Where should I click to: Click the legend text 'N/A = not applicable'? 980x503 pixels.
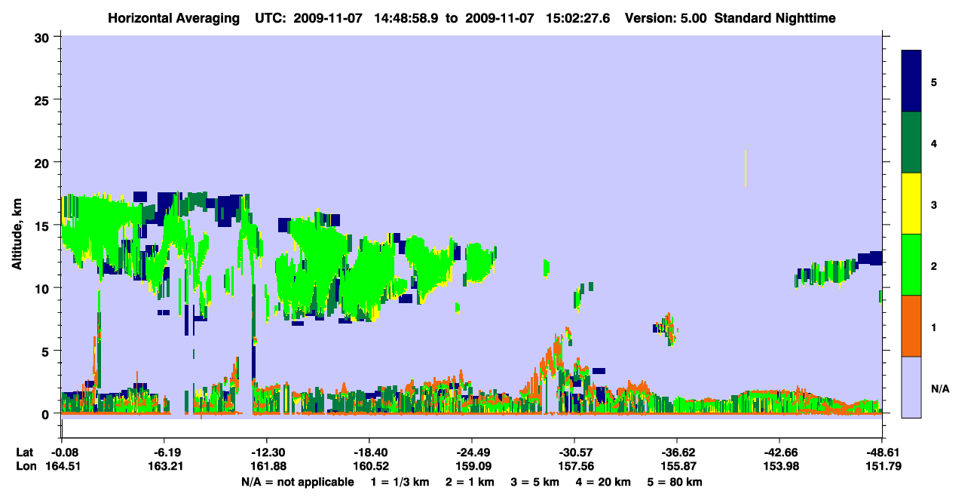pyautogui.click(x=298, y=482)
